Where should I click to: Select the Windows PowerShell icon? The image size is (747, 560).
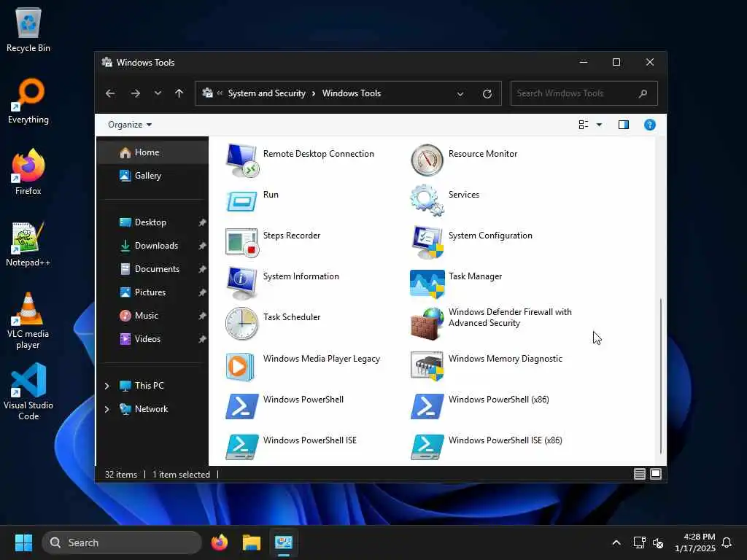pos(242,406)
